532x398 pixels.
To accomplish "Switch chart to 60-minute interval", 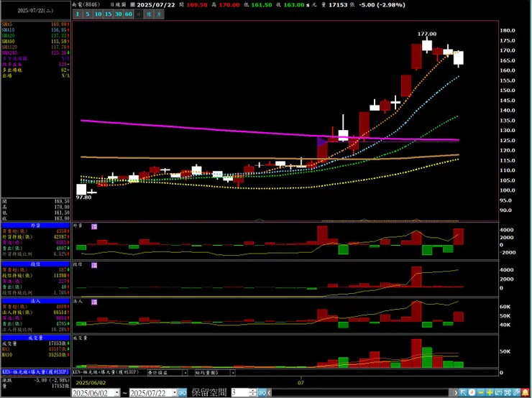I will click(128, 14).
